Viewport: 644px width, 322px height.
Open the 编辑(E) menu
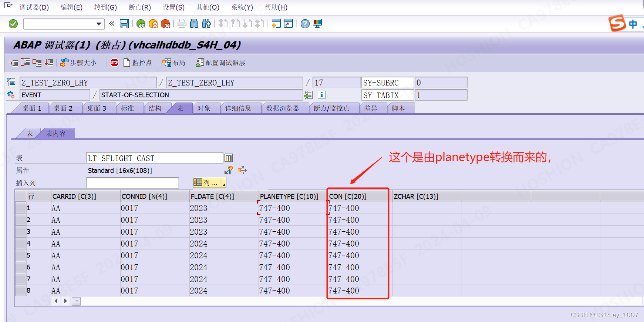coord(71,7)
